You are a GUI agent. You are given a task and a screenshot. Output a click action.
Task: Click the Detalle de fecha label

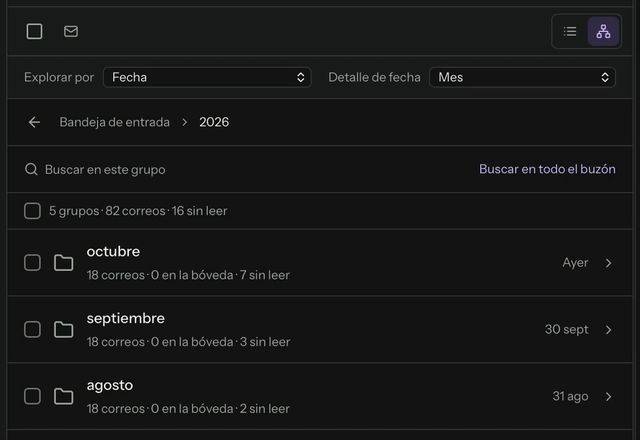click(374, 77)
